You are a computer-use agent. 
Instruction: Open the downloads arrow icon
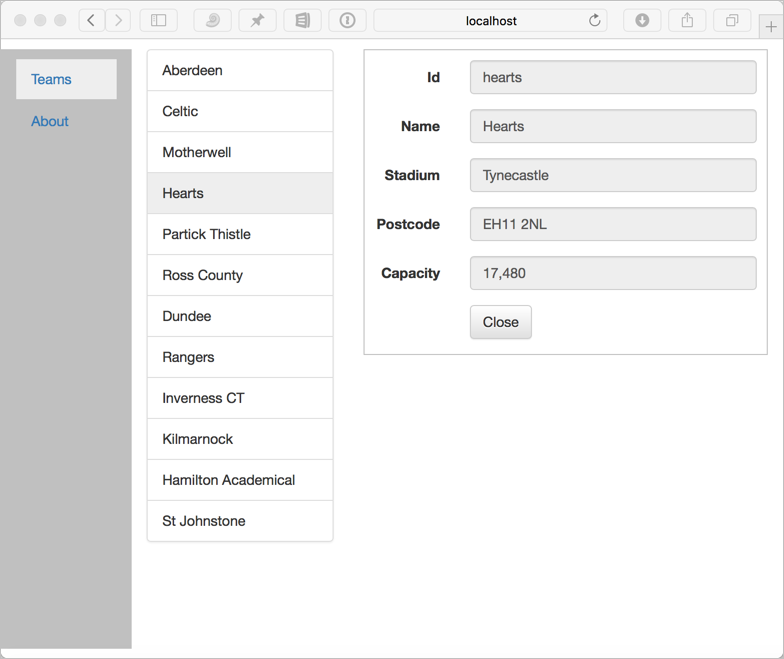pos(642,20)
